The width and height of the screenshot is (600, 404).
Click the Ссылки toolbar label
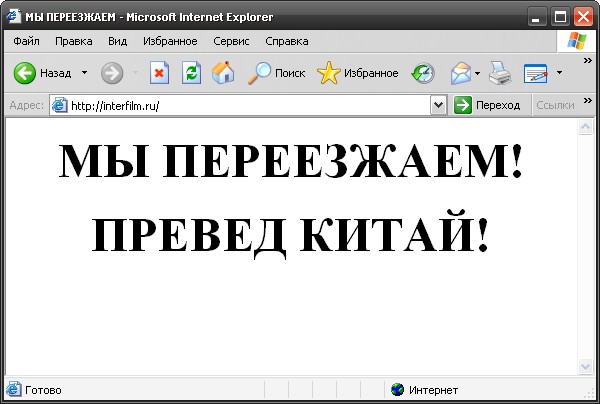pos(555,105)
